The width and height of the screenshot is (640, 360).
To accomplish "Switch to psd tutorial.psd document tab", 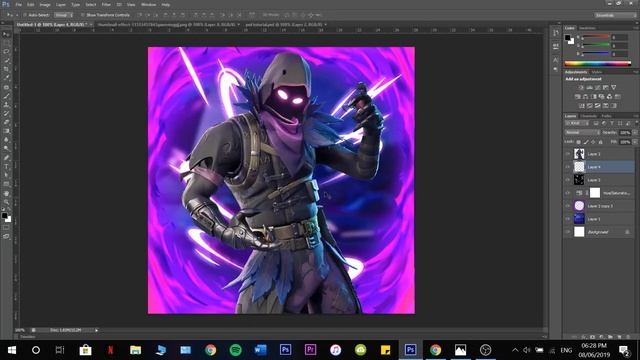I will coord(284,24).
